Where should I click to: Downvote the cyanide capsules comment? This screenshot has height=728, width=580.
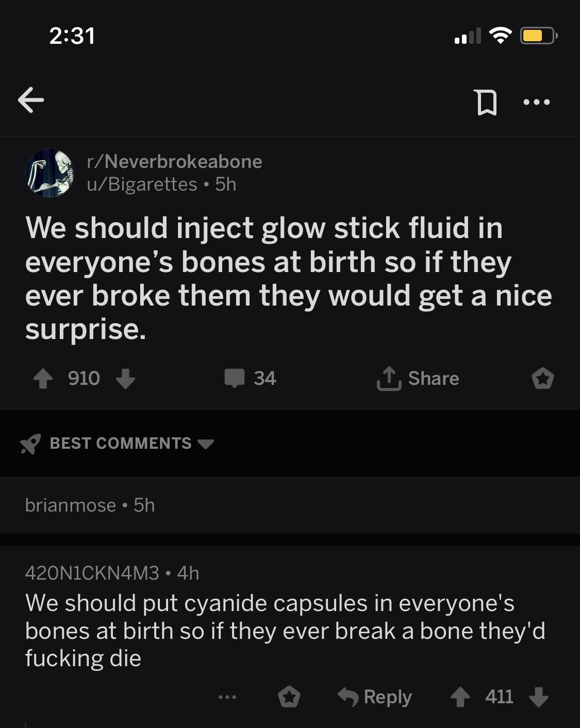(539, 697)
